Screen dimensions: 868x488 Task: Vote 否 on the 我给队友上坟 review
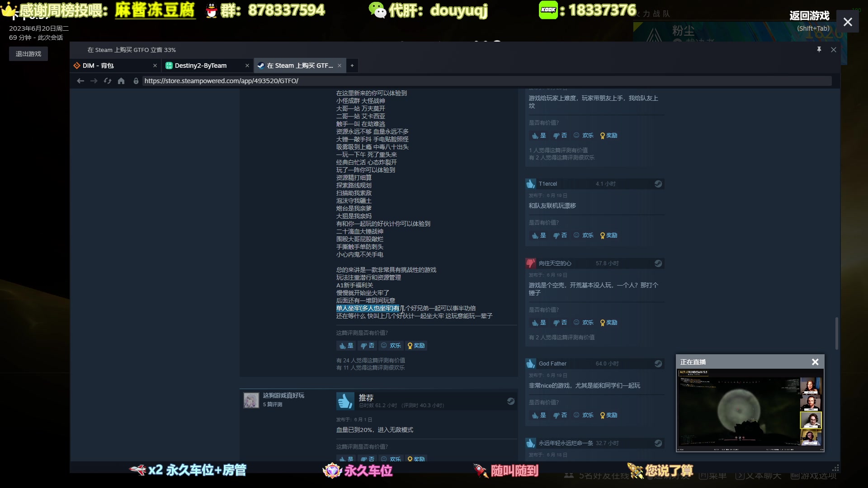click(560, 136)
